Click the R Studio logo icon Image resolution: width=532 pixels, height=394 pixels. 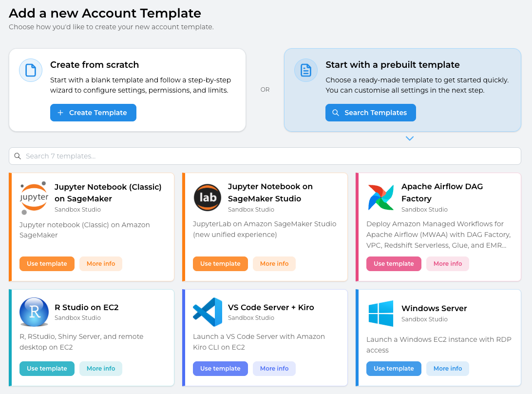pyautogui.click(x=34, y=312)
